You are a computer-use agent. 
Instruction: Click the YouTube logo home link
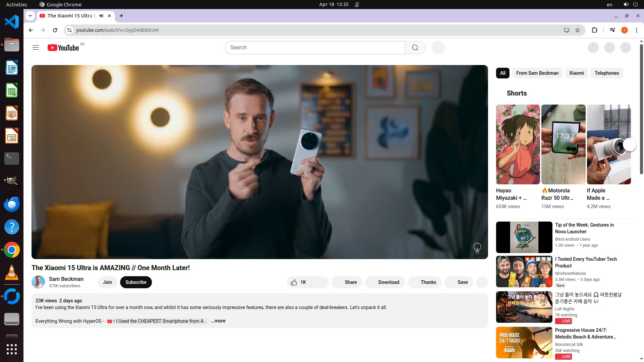click(63, 48)
